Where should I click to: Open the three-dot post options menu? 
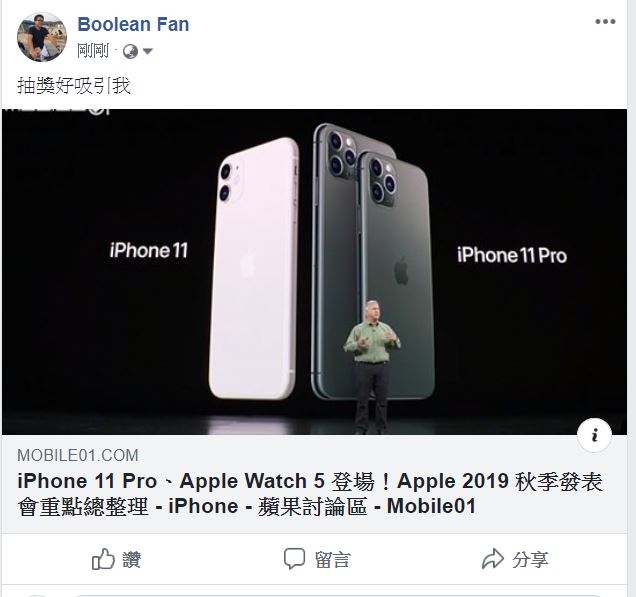605,22
